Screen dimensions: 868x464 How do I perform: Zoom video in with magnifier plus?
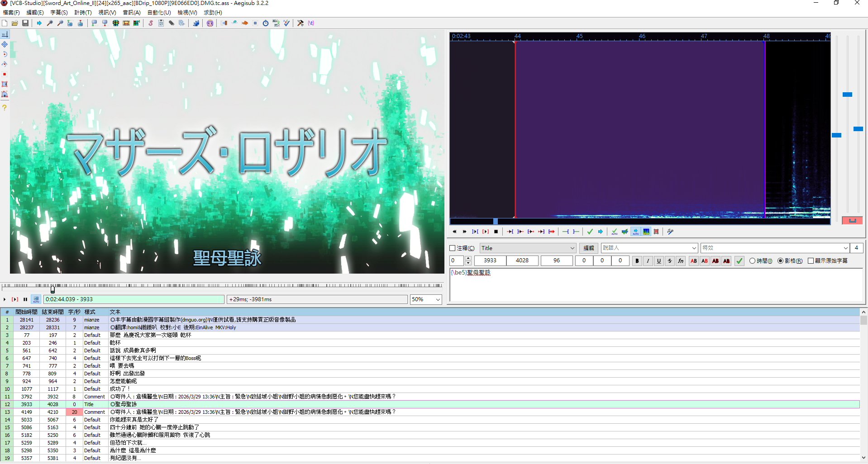click(x=50, y=23)
